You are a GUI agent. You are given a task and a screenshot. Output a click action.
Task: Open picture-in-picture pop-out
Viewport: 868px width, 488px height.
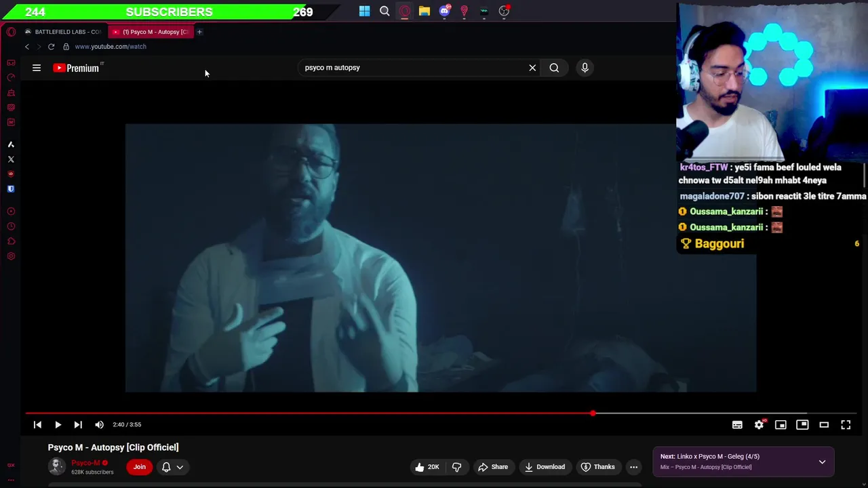coord(802,424)
